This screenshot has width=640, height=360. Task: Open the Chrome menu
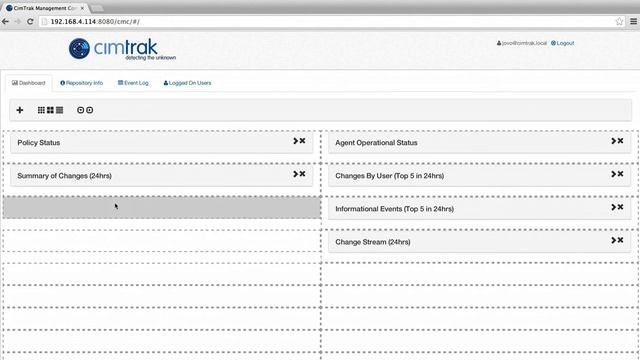[x=633, y=22]
